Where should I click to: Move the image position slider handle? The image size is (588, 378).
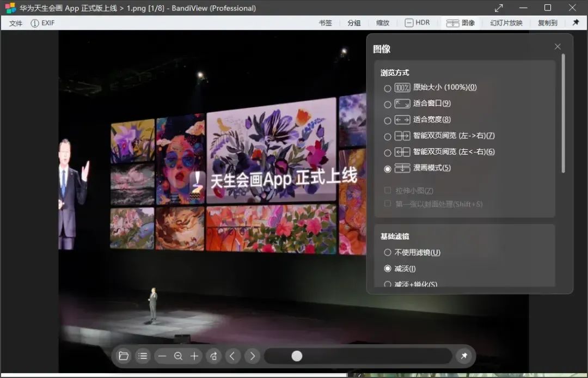pyautogui.click(x=297, y=356)
